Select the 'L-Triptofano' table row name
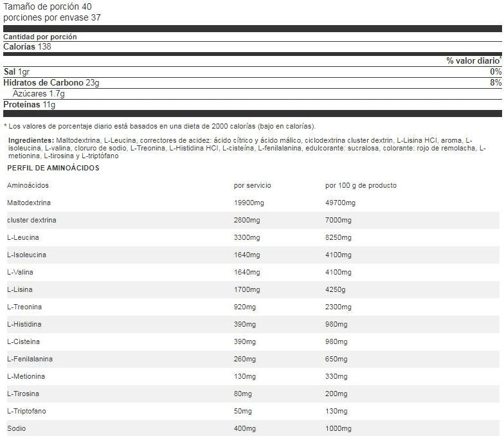Viewport: 504px width, 436px height. [26, 411]
